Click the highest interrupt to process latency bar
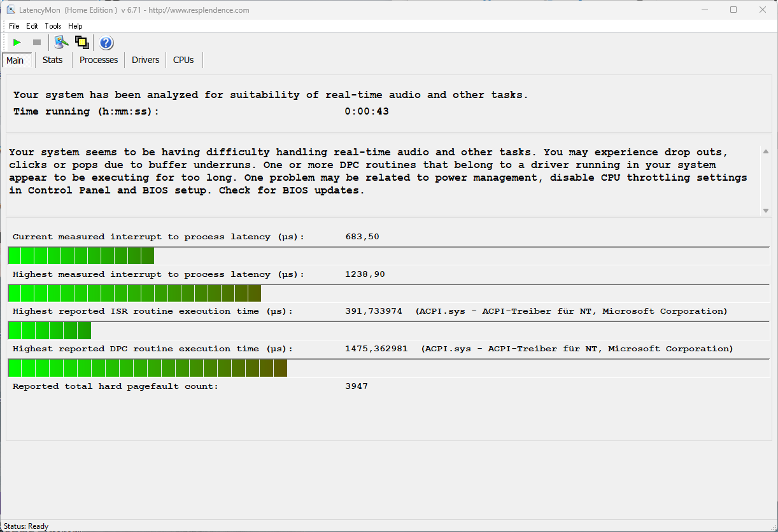The image size is (778, 532). [x=388, y=293]
